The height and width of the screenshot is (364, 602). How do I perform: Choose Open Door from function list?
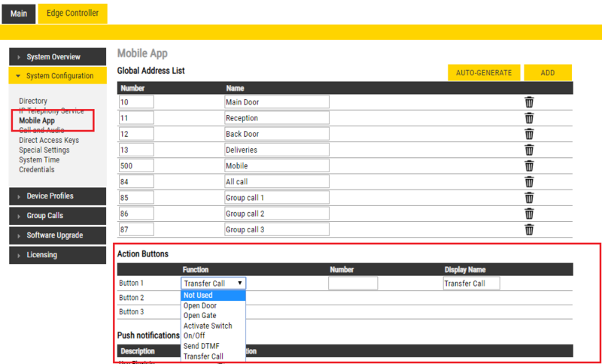[200, 306]
